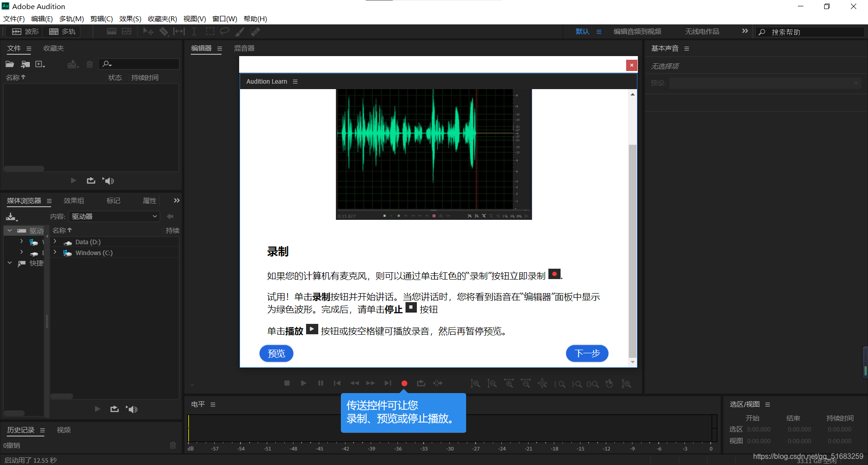Click the Loop Playback icon in editor transport
Image resolution: width=868 pixels, height=465 pixels.
421,383
